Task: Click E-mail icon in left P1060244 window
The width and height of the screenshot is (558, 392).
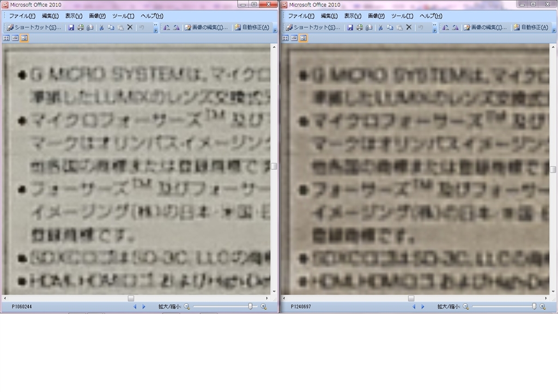Action: coord(90,27)
